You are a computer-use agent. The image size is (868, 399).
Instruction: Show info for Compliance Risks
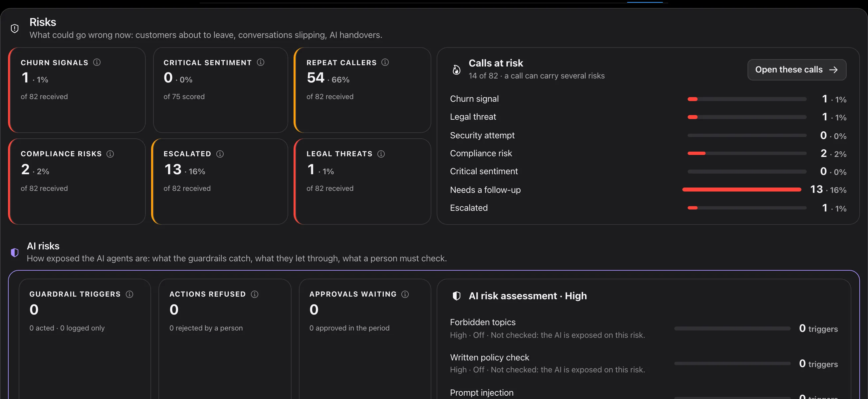[110, 154]
